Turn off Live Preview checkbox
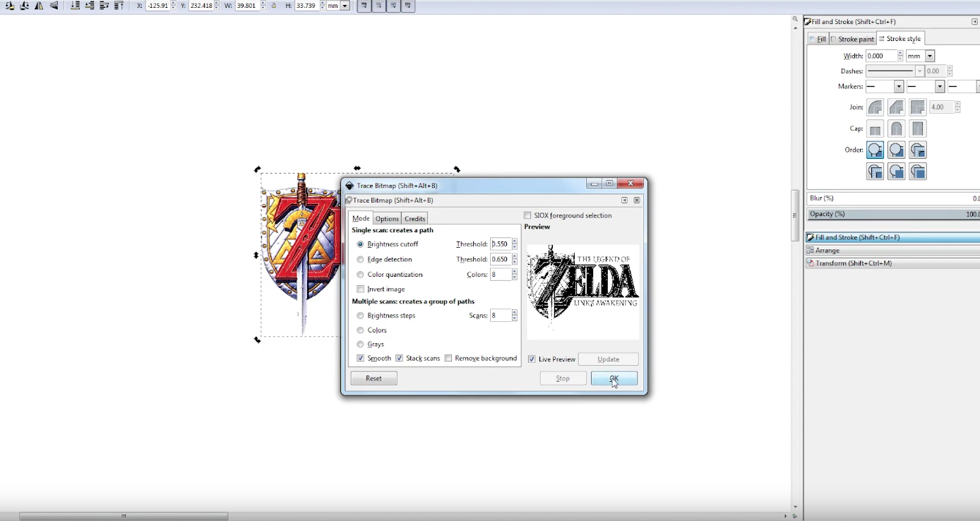Image resolution: width=980 pixels, height=521 pixels. (532, 359)
